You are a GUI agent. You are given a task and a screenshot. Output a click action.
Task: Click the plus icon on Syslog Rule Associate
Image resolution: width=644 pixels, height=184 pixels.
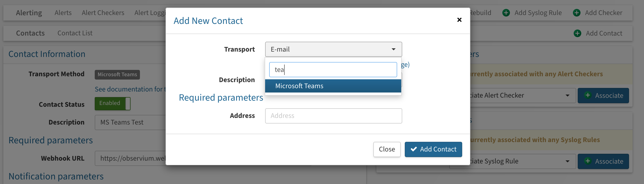point(587,161)
